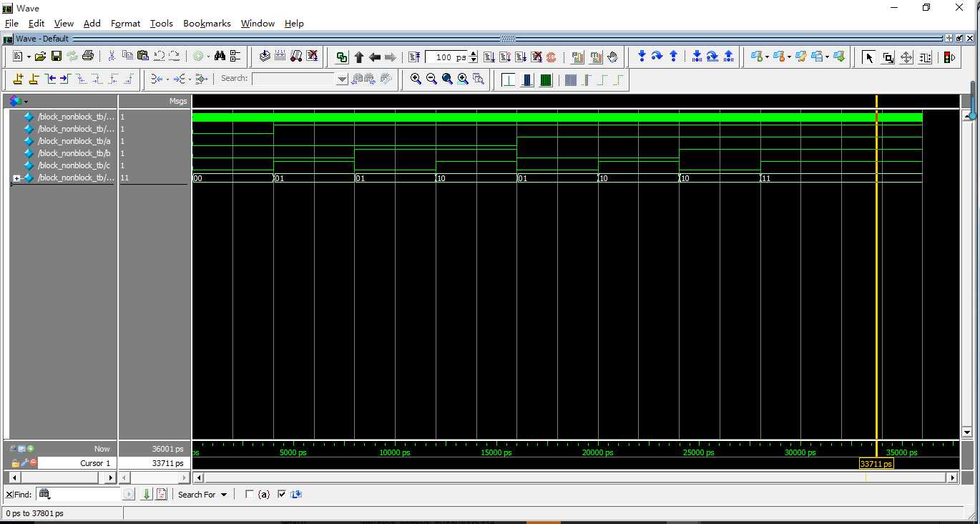Click the hand icon in the simulate toolbar
This screenshot has height=524, width=980.
(612, 57)
